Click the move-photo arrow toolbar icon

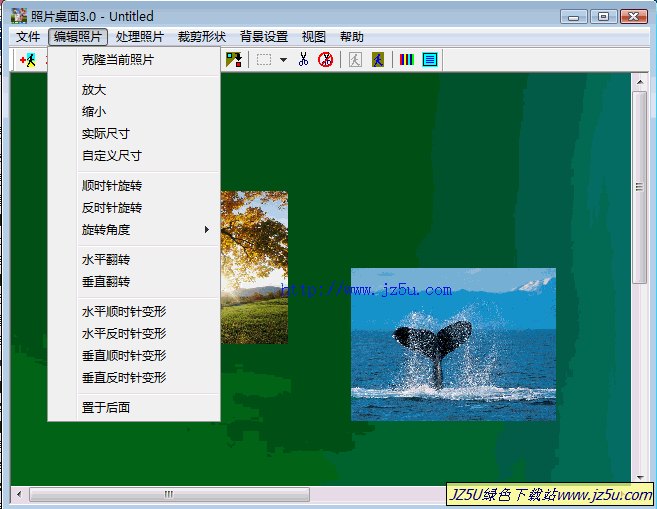coord(234,59)
